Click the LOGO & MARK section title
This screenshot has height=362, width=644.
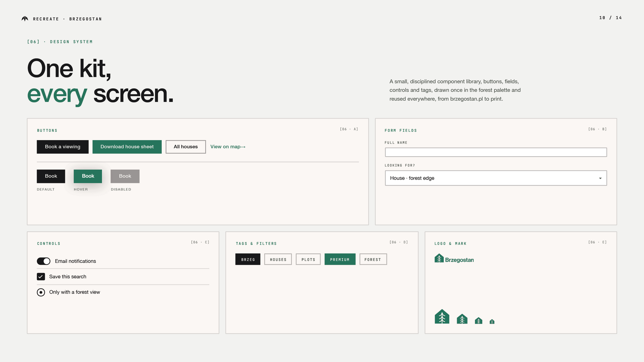point(450,244)
